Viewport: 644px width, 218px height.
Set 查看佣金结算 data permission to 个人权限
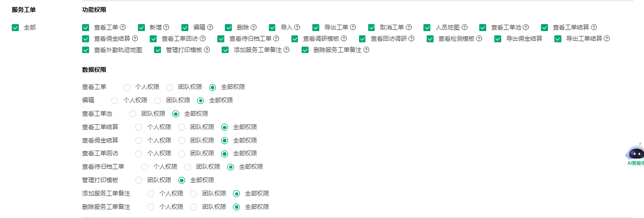(x=139, y=140)
